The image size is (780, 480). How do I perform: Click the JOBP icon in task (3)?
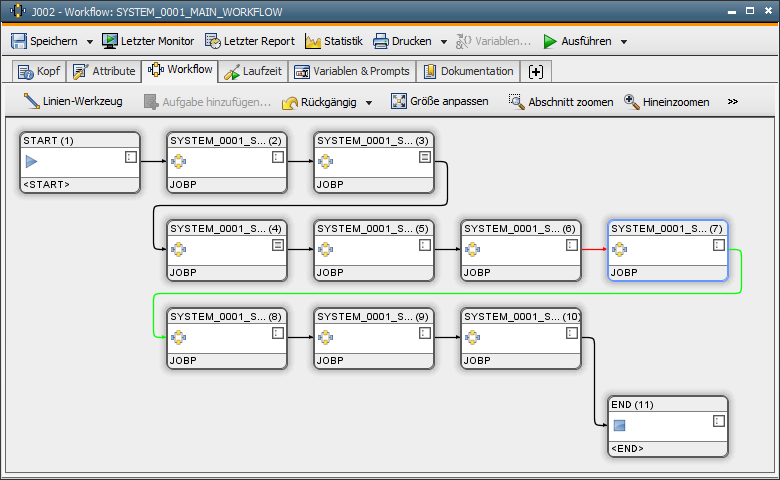(x=325, y=162)
